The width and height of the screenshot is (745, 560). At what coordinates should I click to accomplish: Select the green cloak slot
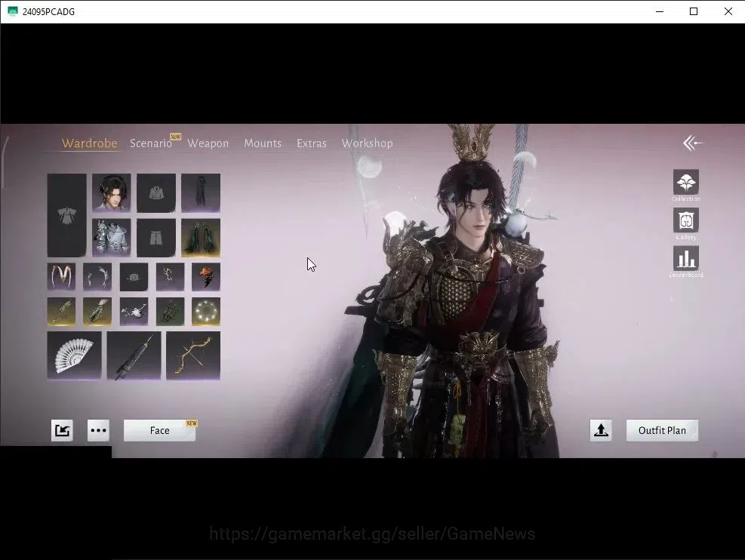pos(201,238)
